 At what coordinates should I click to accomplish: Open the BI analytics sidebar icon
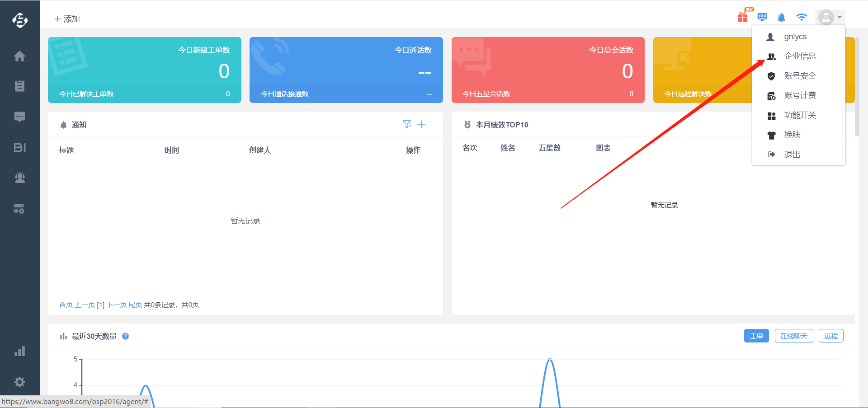pyautogui.click(x=19, y=147)
